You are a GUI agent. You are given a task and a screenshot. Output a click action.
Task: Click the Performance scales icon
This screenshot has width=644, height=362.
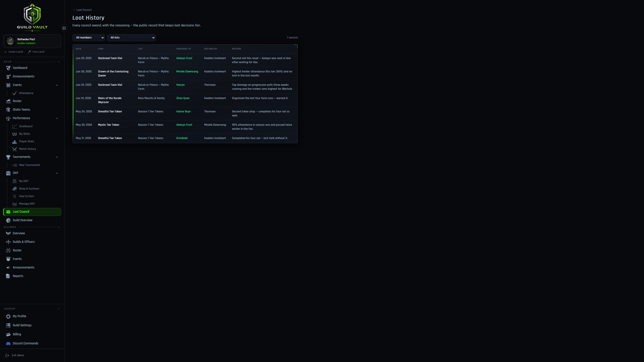8,118
